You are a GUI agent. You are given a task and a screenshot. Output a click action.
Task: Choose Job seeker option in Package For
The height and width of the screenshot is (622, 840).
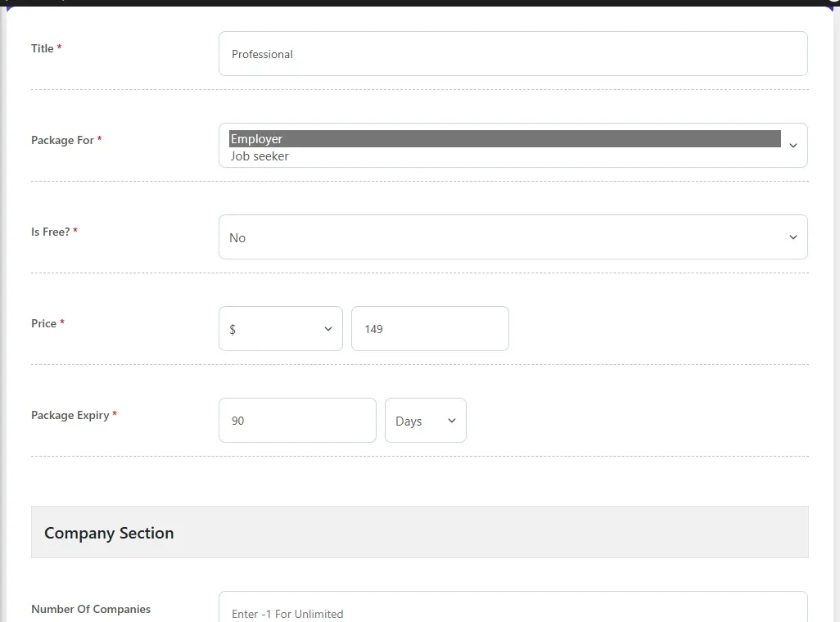[x=504, y=155]
